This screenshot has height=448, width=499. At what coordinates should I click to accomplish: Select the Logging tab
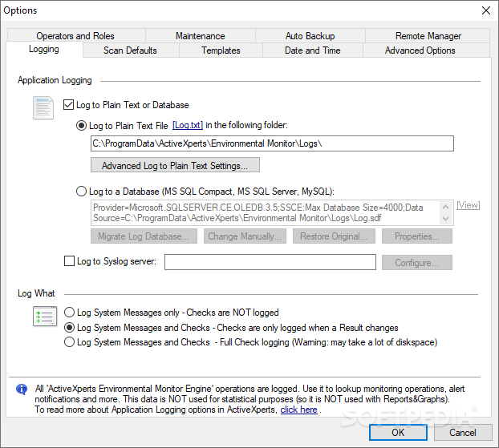[44, 49]
